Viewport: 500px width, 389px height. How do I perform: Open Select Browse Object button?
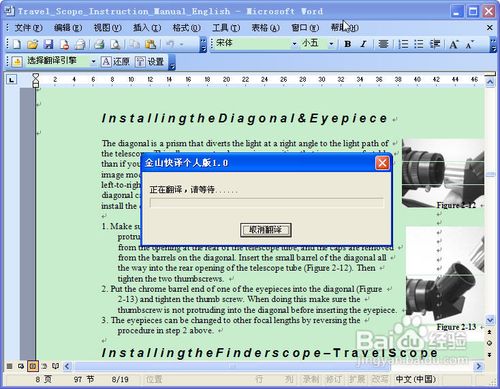click(490, 343)
